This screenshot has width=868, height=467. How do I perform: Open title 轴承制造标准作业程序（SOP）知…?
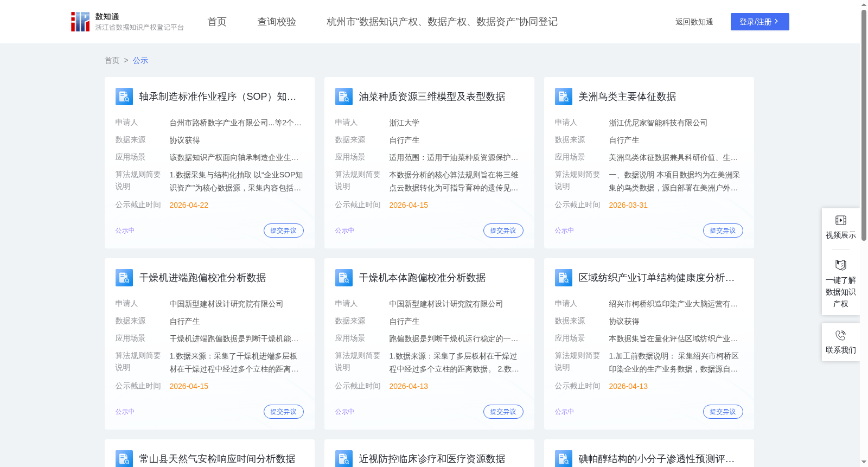click(218, 97)
